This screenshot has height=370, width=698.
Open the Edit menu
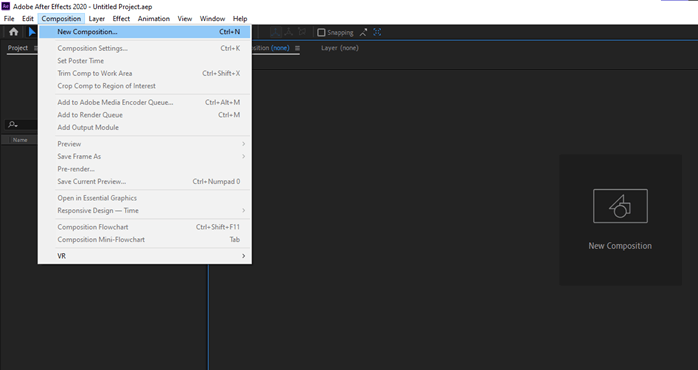28,19
